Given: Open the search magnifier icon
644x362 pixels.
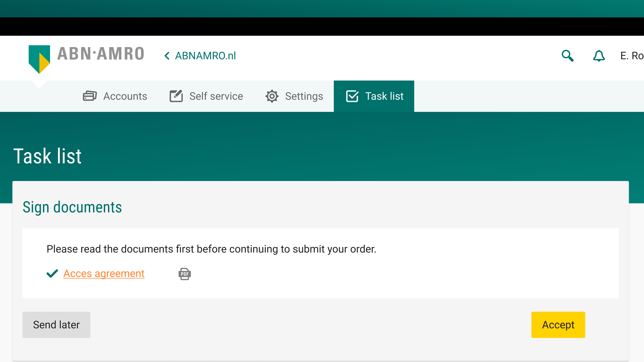Looking at the screenshot, I should tap(568, 56).
